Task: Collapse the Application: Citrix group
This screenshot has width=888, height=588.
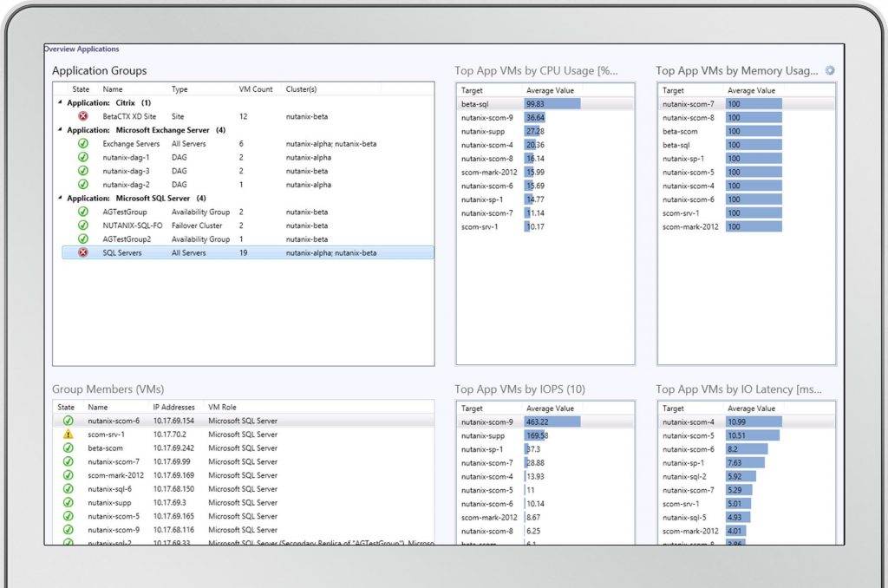Action: pos(60,102)
